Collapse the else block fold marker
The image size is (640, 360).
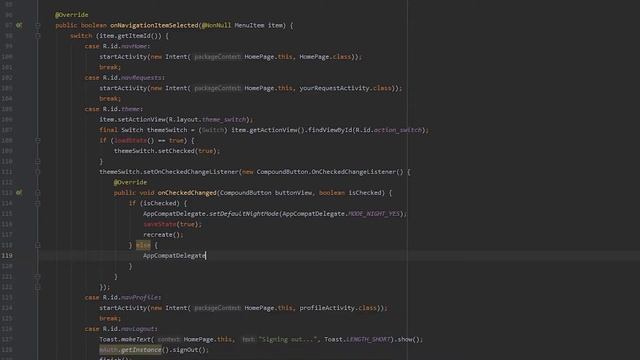pos(37,245)
